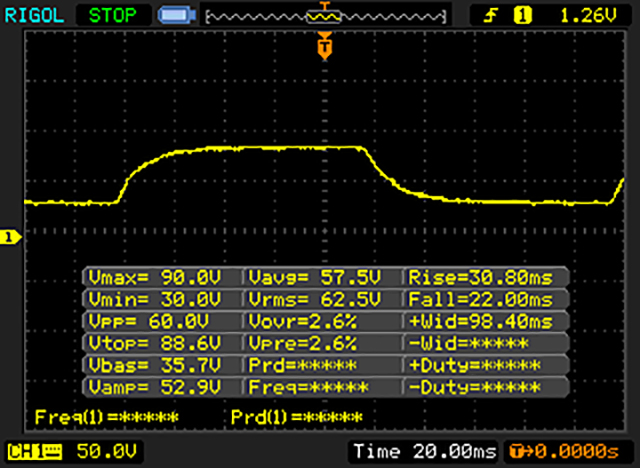
Task: Click the 1.26V trigger level value
Action: pyautogui.click(x=588, y=16)
